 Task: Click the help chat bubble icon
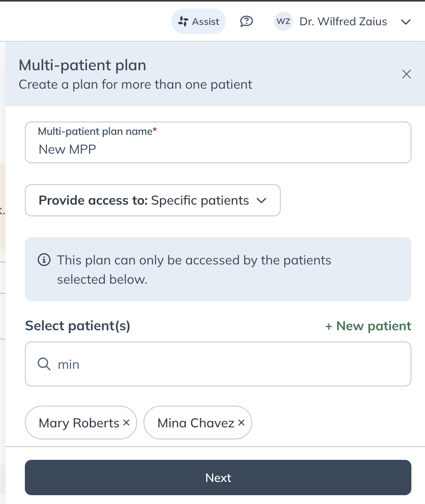tap(246, 21)
